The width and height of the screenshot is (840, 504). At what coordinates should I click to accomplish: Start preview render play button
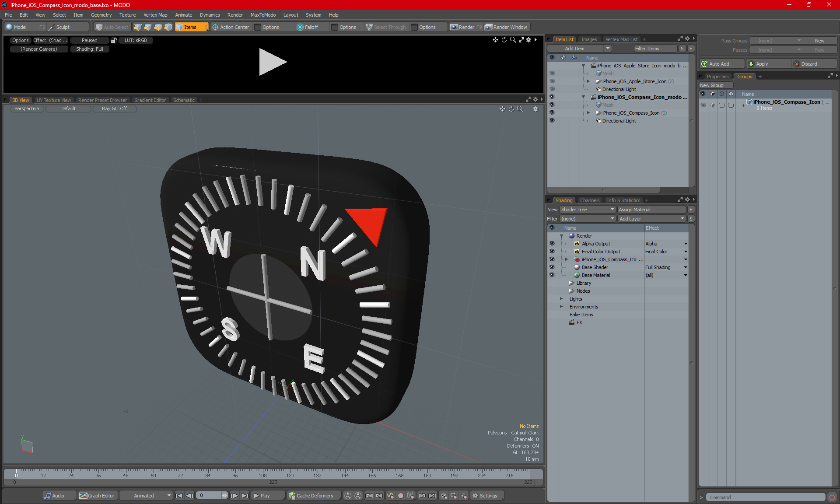[x=272, y=62]
